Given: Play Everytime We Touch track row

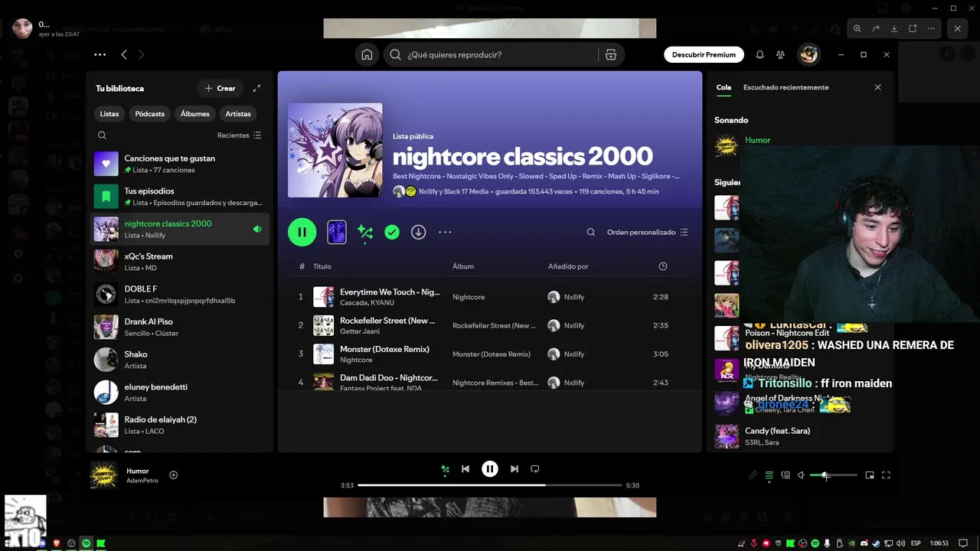Looking at the screenshot, I should (490, 297).
